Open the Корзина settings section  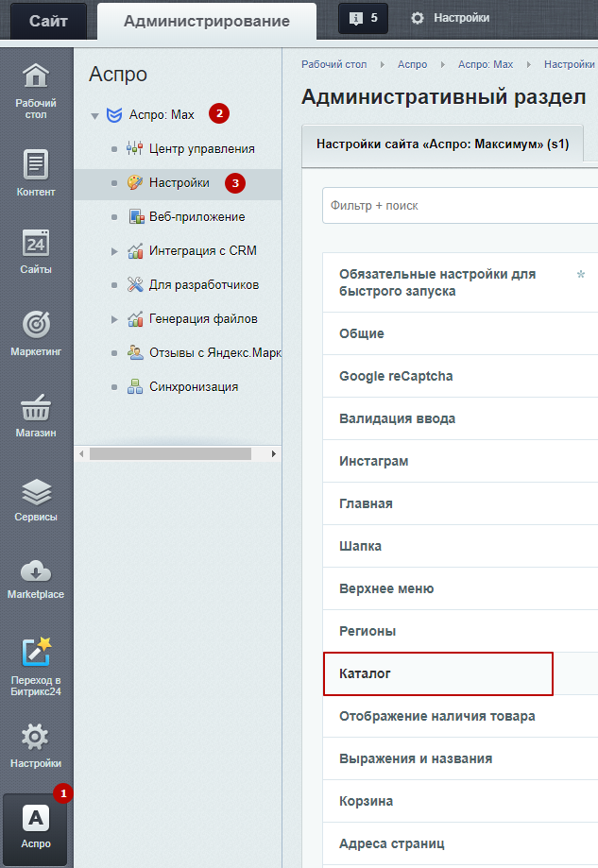click(460, 801)
